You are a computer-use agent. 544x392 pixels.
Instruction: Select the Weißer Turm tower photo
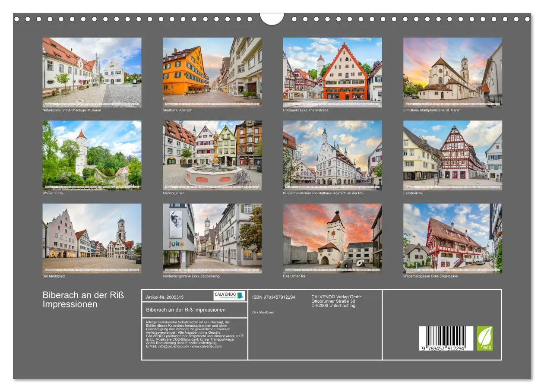92,155
